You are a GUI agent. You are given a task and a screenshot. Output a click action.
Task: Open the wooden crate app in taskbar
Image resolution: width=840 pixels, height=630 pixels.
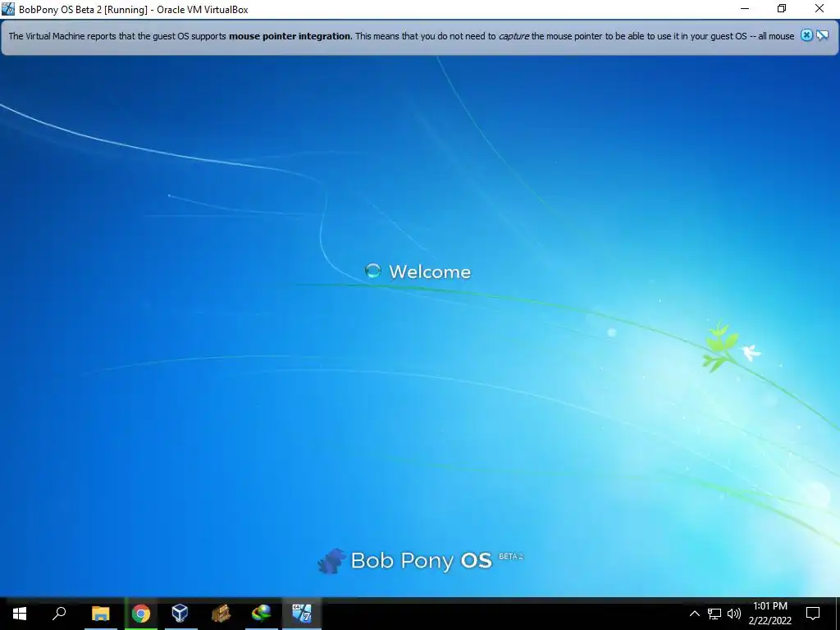click(x=221, y=614)
